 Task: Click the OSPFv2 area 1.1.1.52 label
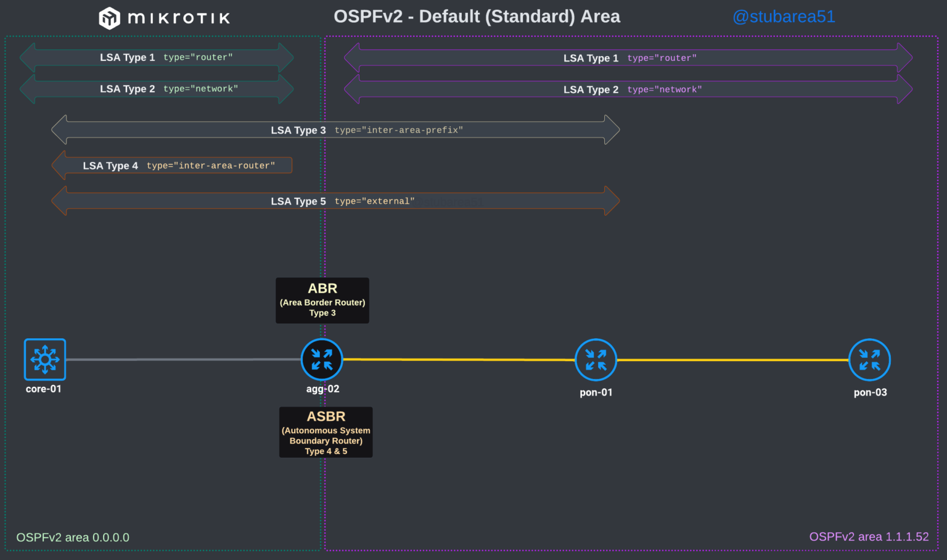click(x=869, y=537)
